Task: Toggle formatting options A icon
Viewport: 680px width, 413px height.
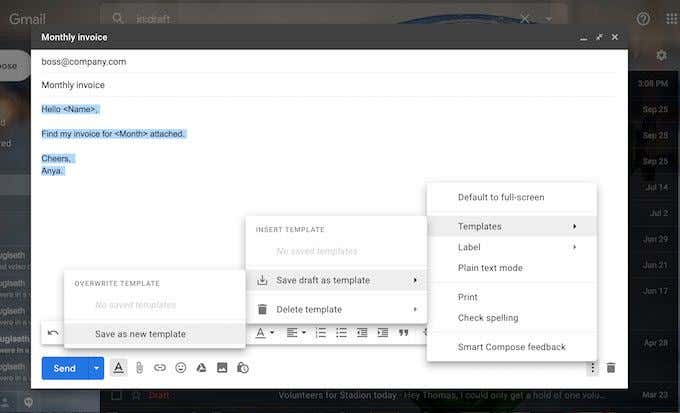Action: 119,368
